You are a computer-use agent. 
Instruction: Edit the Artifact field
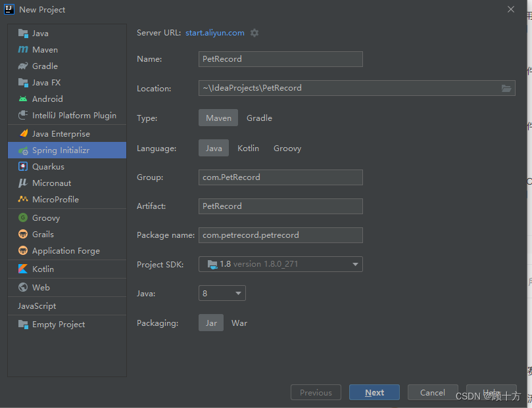(281, 206)
